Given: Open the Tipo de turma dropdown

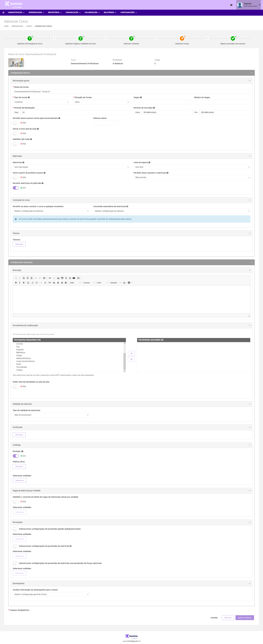Looking at the screenshot, I should (41, 102).
